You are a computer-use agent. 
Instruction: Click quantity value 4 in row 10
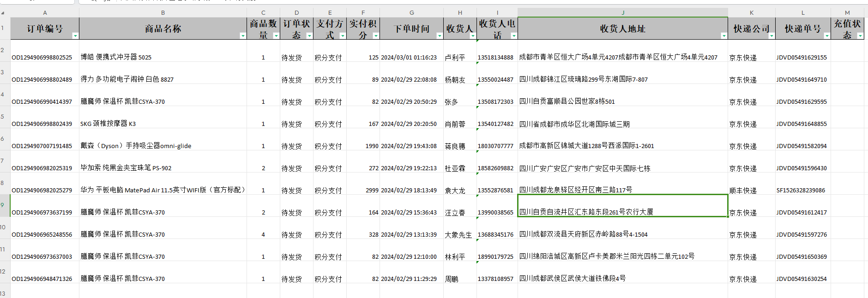pos(263,235)
